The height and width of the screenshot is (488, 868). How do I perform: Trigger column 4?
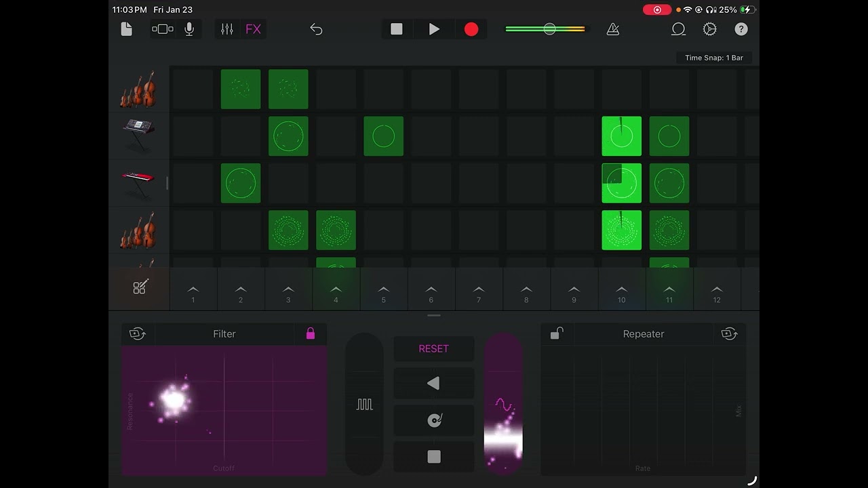(336, 293)
